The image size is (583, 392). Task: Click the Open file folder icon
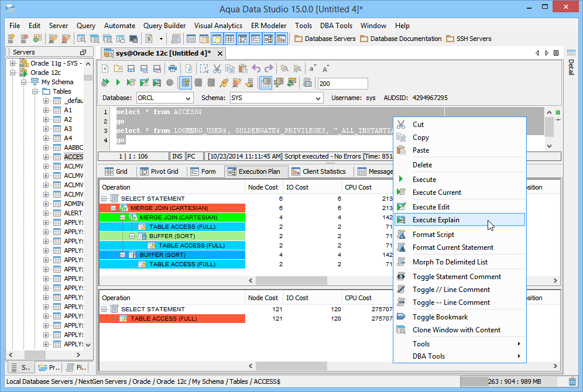pyautogui.click(x=118, y=68)
